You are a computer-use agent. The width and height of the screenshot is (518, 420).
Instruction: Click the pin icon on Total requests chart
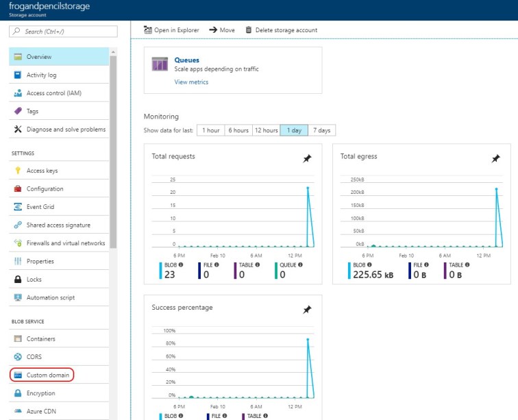307,159
